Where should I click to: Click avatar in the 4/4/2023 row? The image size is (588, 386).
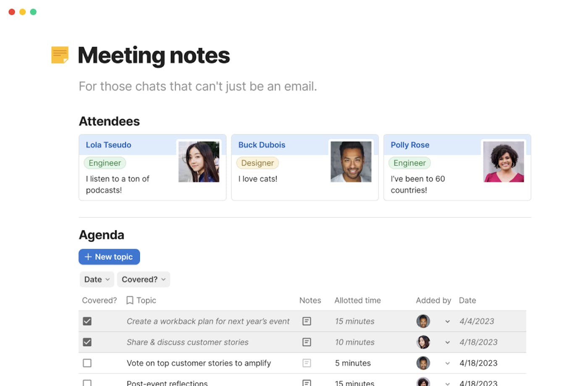423,321
